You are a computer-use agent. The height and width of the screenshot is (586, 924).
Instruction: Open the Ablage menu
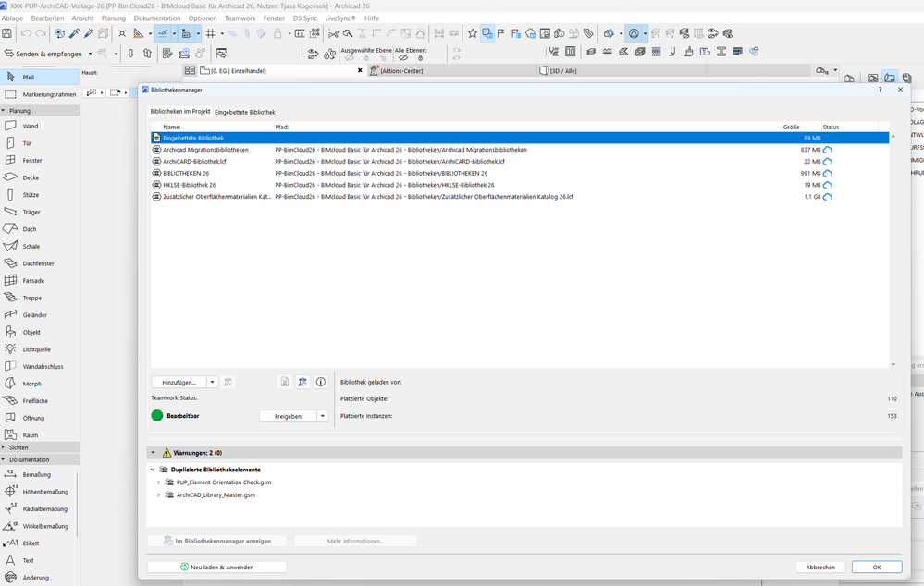pos(12,18)
